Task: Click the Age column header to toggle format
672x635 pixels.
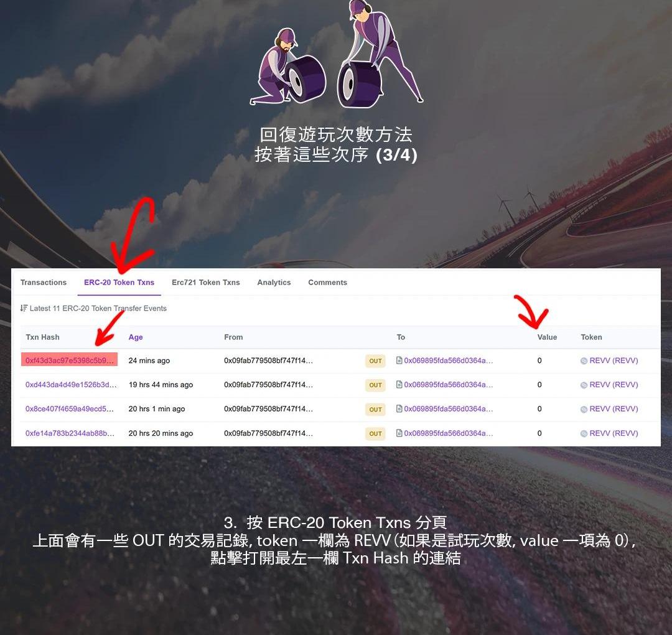Action: (x=136, y=337)
